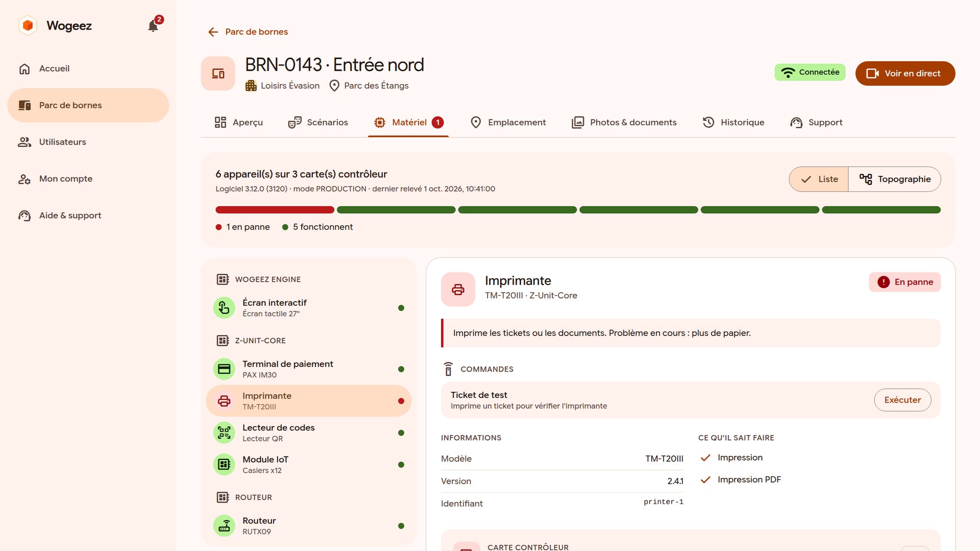Click the Voir en direct button
The width and height of the screenshot is (980, 551).
click(905, 73)
